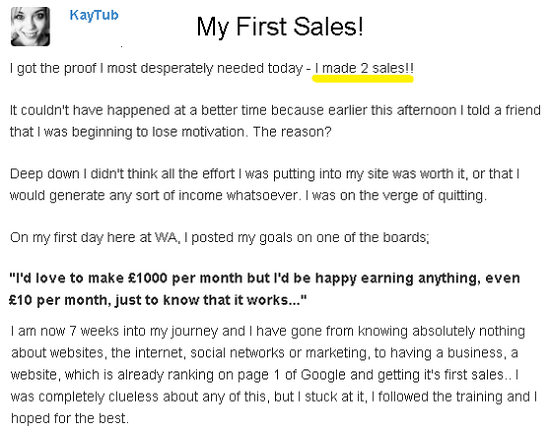Click the phrase "The reason?"
550x433 pixels.
point(292,132)
